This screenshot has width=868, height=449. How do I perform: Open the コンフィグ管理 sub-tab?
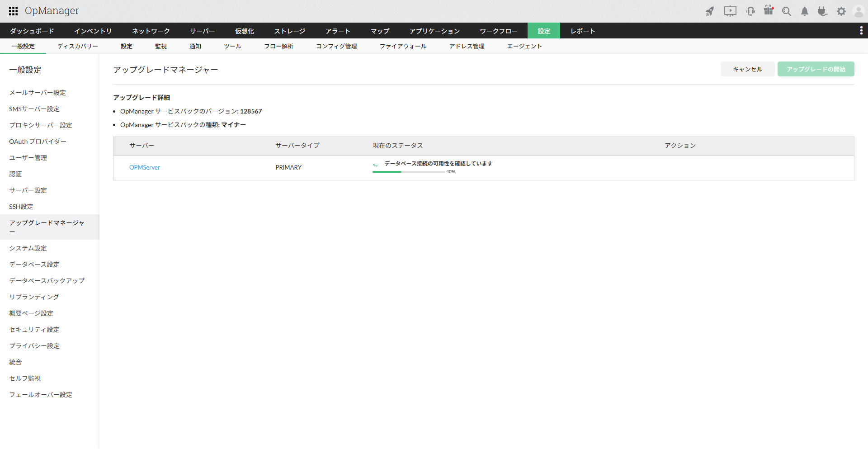[337, 46]
